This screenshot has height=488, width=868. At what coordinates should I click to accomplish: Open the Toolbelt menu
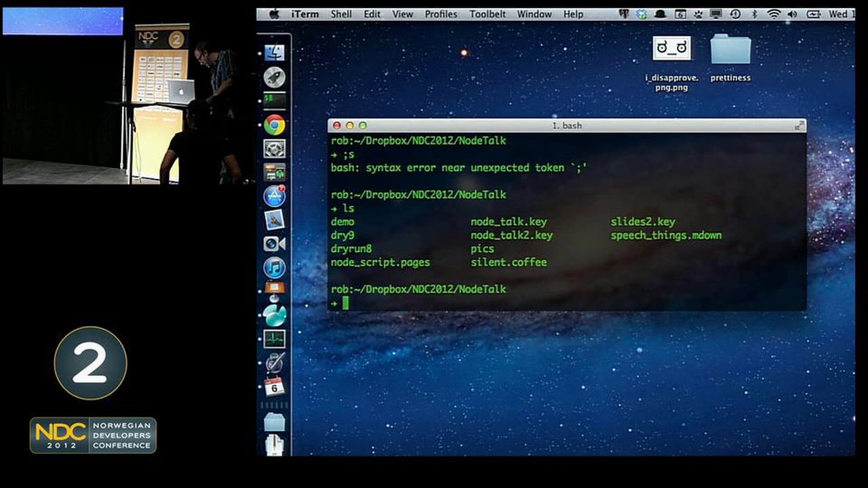pos(487,14)
